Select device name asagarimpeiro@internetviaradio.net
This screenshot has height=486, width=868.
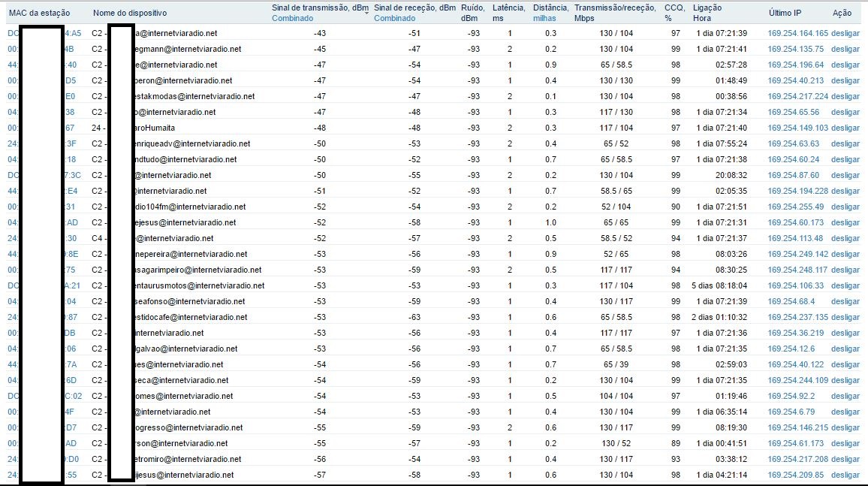[x=198, y=270]
